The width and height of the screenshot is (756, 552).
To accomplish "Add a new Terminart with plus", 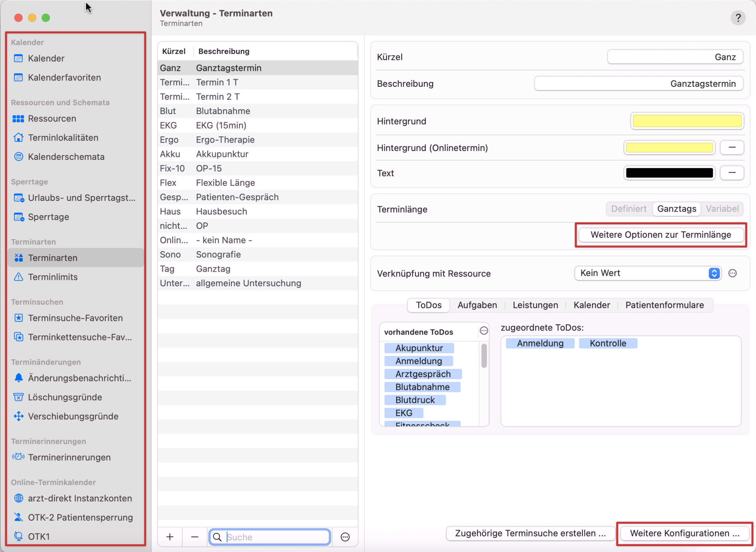I will pyautogui.click(x=170, y=537).
